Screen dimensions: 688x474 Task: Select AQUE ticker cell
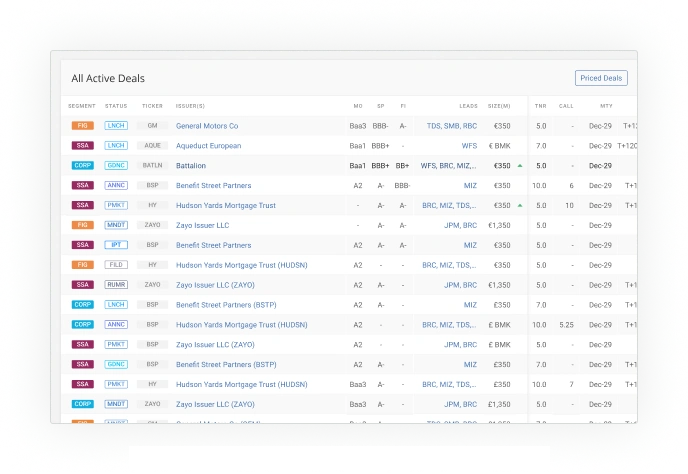pos(152,145)
